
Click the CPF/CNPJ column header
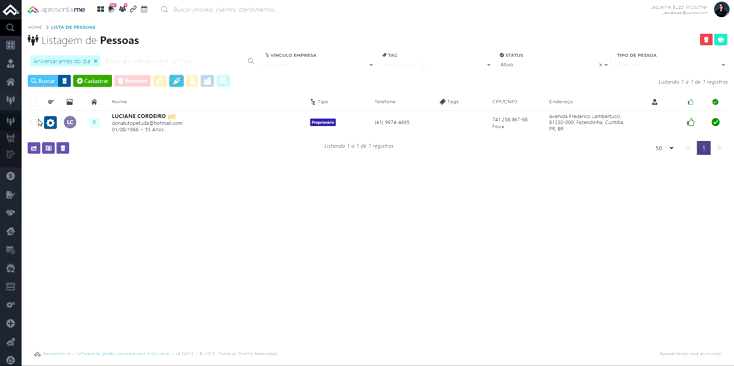(505, 102)
